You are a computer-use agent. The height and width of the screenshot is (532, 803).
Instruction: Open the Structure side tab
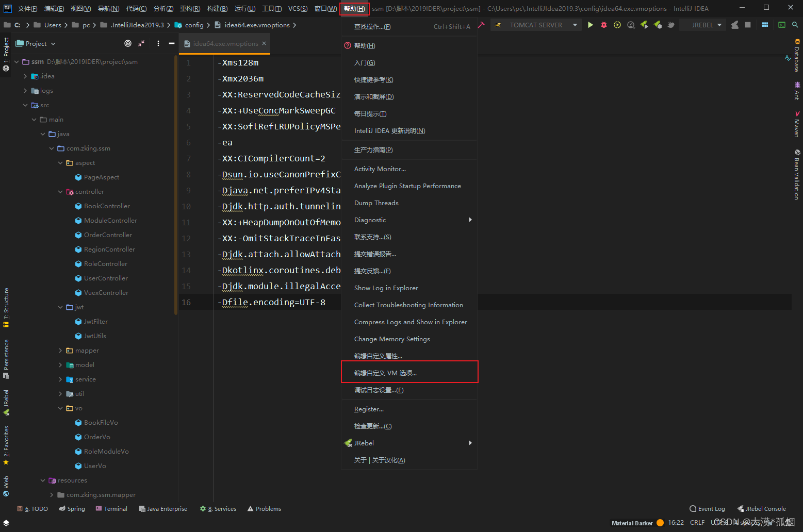tap(6, 307)
